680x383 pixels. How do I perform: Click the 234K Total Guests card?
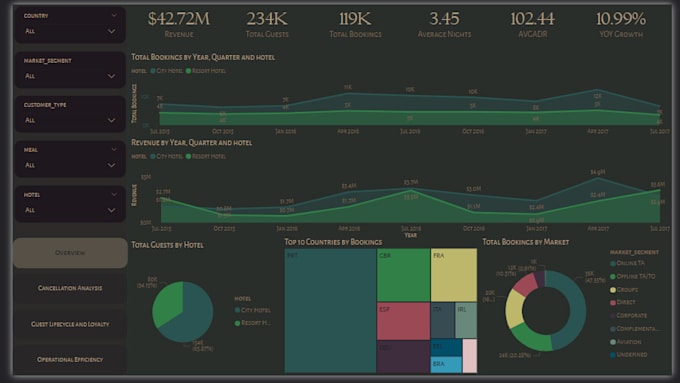coord(267,24)
